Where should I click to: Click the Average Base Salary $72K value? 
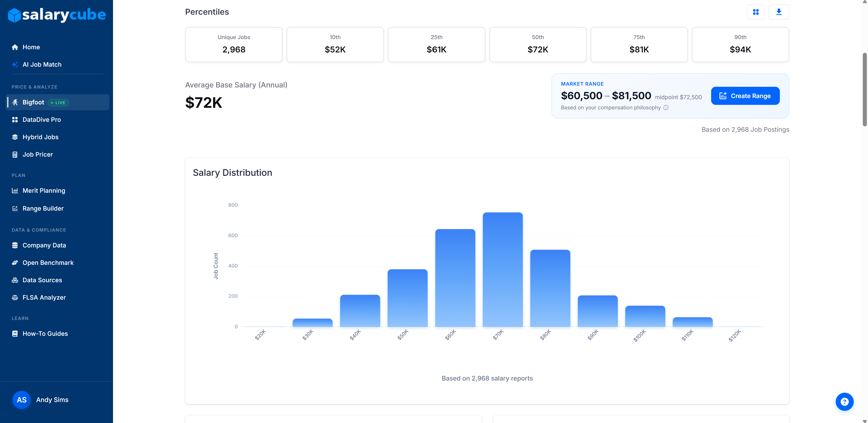click(203, 103)
